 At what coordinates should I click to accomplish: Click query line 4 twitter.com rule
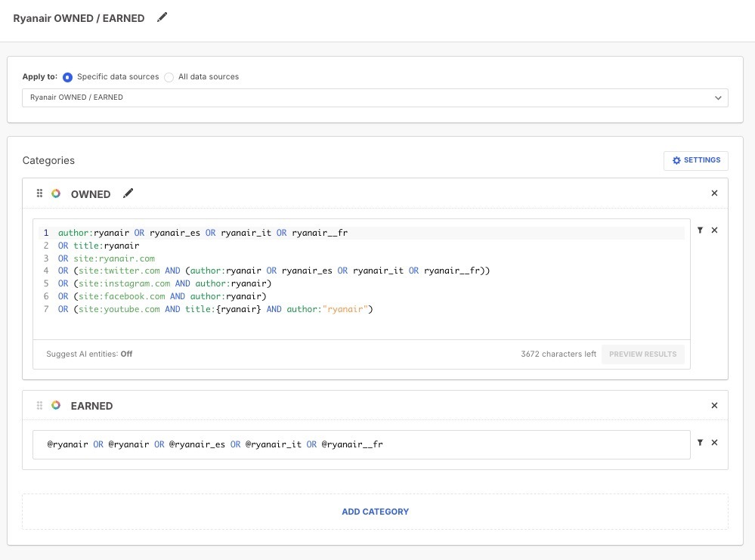(x=274, y=271)
